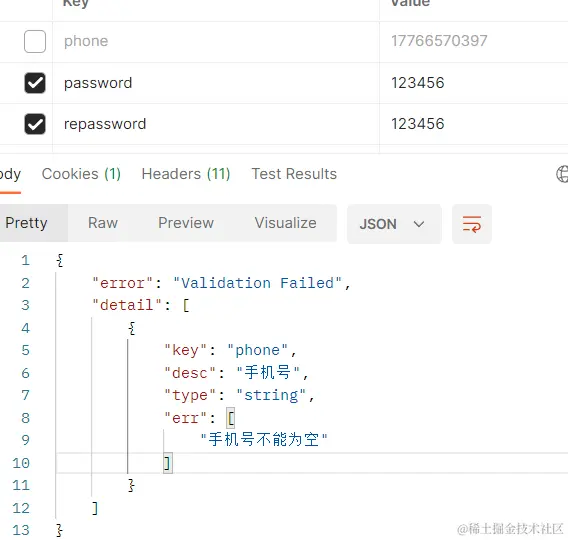Viewport: 568px width, 540px height.
Task: Select the Raw view button
Action: click(x=103, y=223)
